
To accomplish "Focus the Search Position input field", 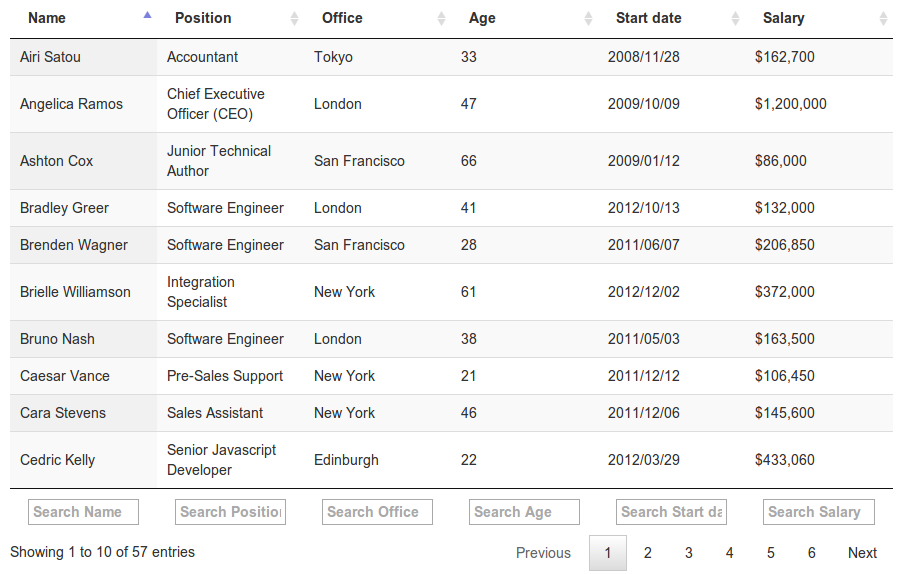I will click(x=230, y=512).
